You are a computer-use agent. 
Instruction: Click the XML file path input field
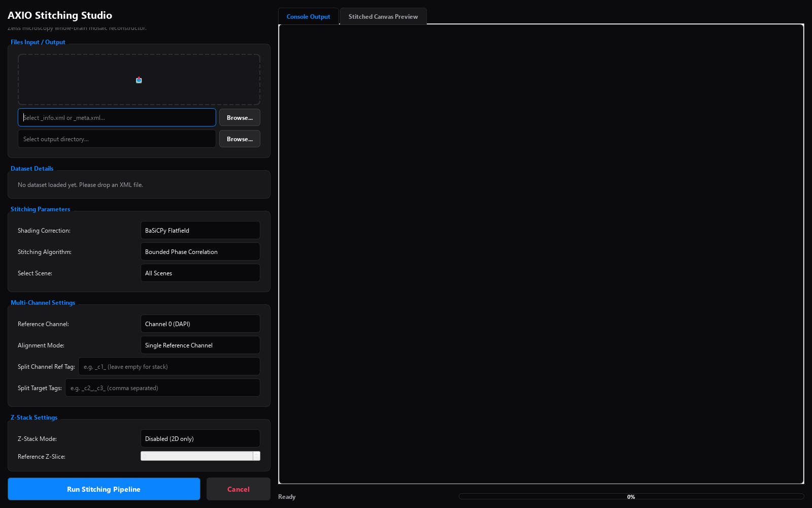[117, 117]
